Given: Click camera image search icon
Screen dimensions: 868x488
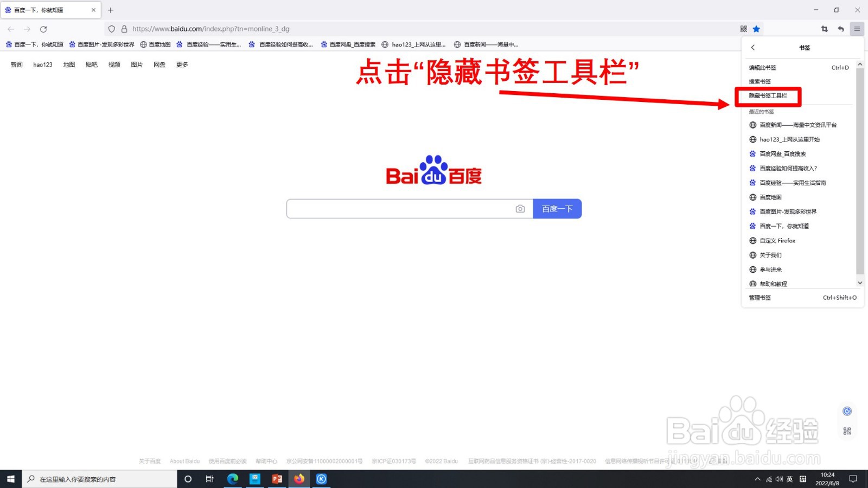Looking at the screenshot, I should tap(520, 209).
